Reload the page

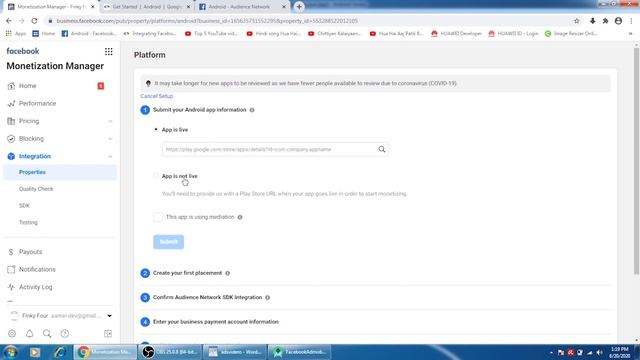pyautogui.click(x=34, y=21)
